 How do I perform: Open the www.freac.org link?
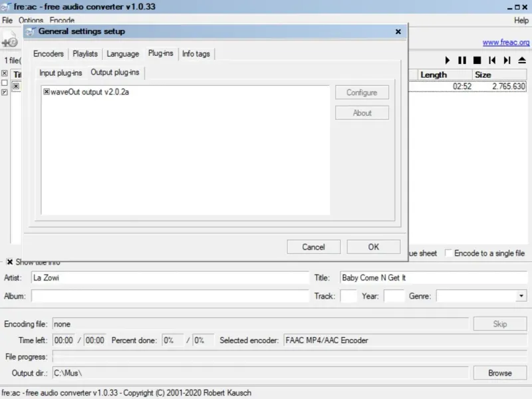pos(506,43)
